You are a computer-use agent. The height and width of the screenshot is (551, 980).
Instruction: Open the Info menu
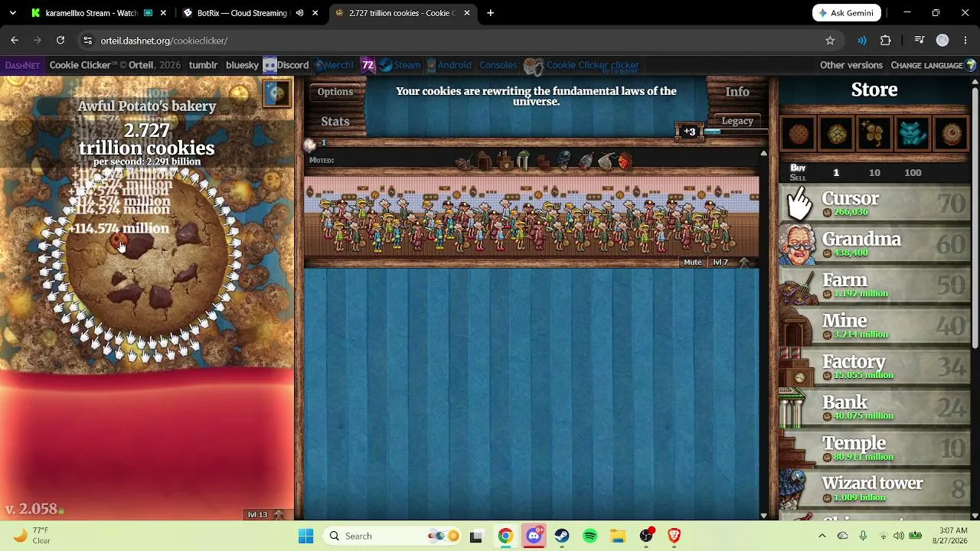click(737, 92)
